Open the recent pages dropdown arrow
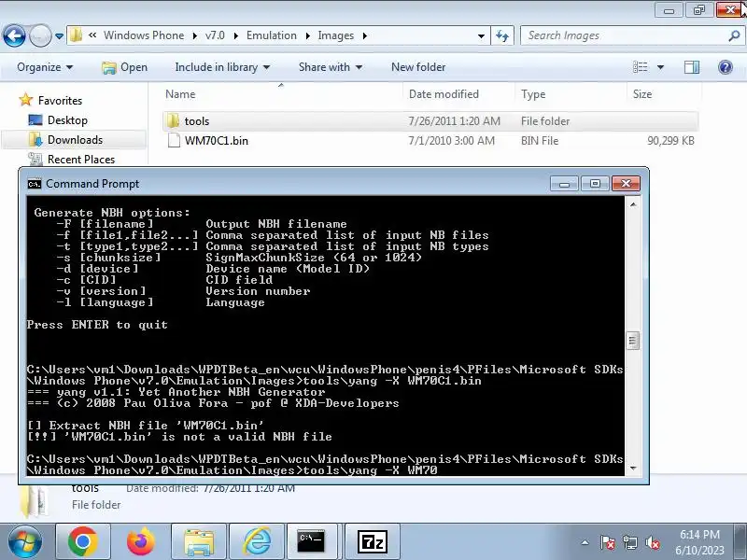 pyautogui.click(x=59, y=36)
